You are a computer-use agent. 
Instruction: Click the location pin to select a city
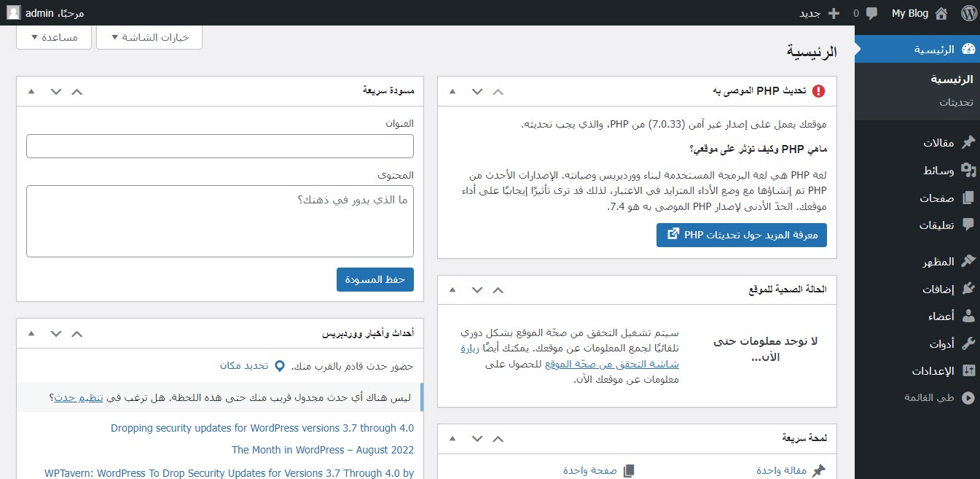279,365
